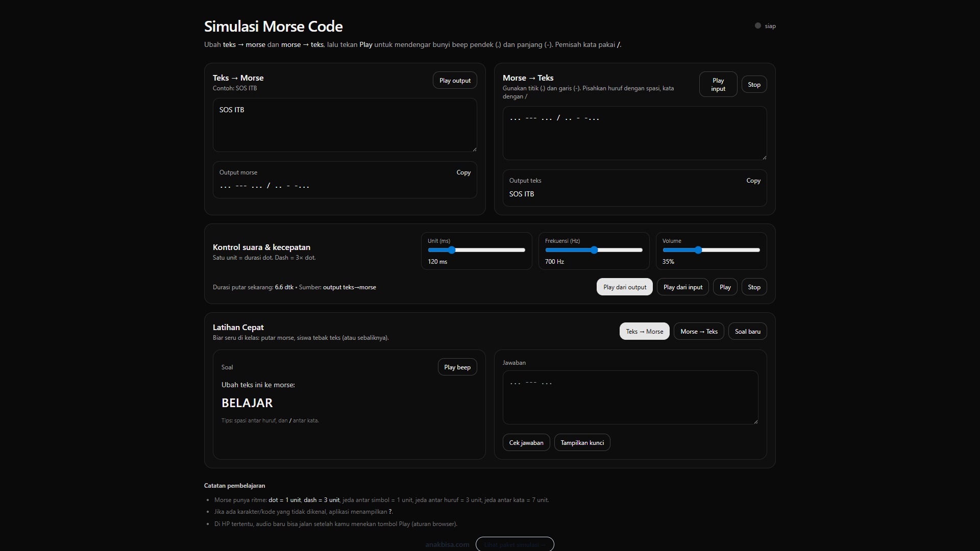Click Play button in sound controls
Screen dimensions: 980x551
tap(725, 287)
